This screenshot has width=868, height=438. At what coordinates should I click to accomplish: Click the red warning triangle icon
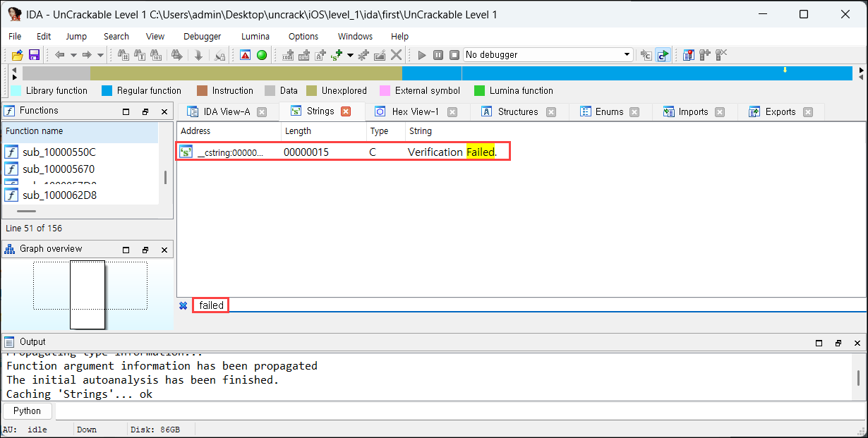[x=245, y=55]
